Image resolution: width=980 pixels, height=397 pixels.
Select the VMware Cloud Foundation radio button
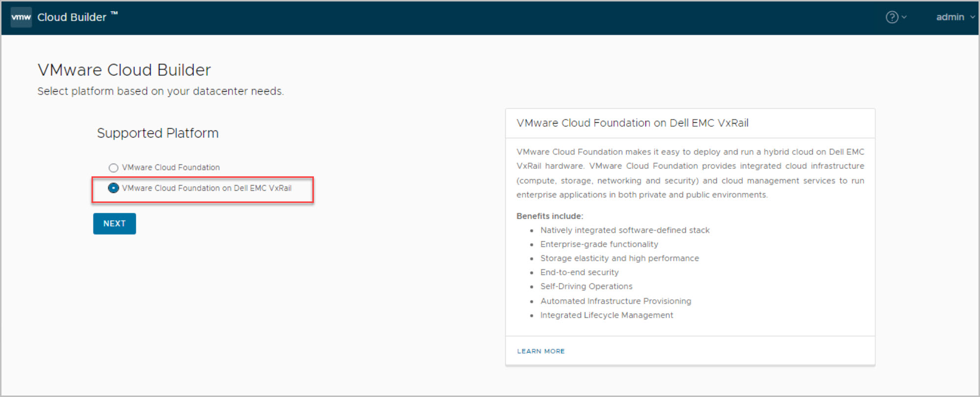pos(114,168)
